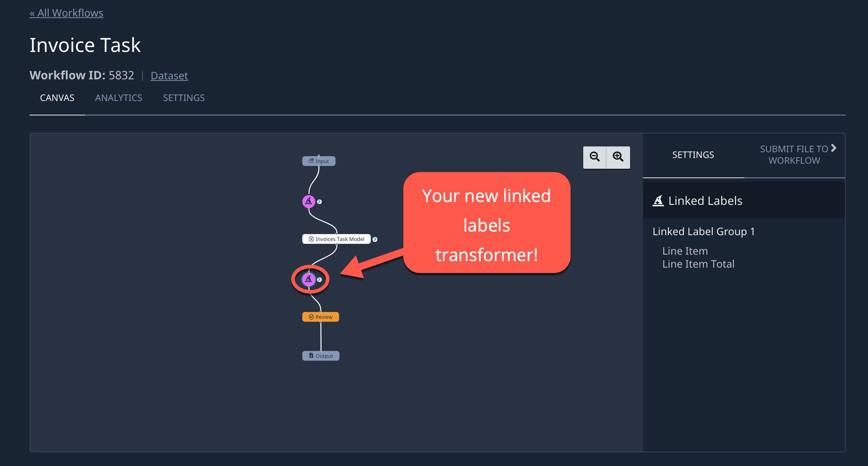The width and height of the screenshot is (868, 466).
Task: Click the zoom out magnifier button
Action: coord(595,157)
